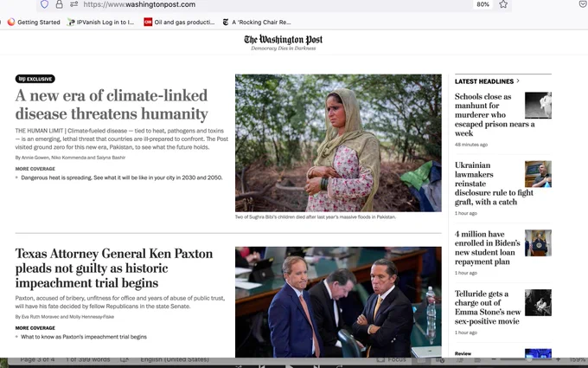This screenshot has height=368, width=588.
Task: Click THE HUMAN LIMIT summary paragraph
Action: [122, 139]
